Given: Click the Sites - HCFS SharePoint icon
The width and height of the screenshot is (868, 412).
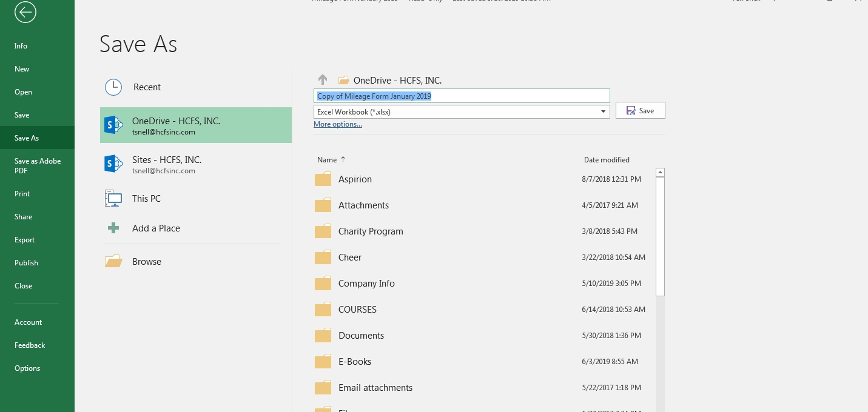Looking at the screenshot, I should pos(113,164).
